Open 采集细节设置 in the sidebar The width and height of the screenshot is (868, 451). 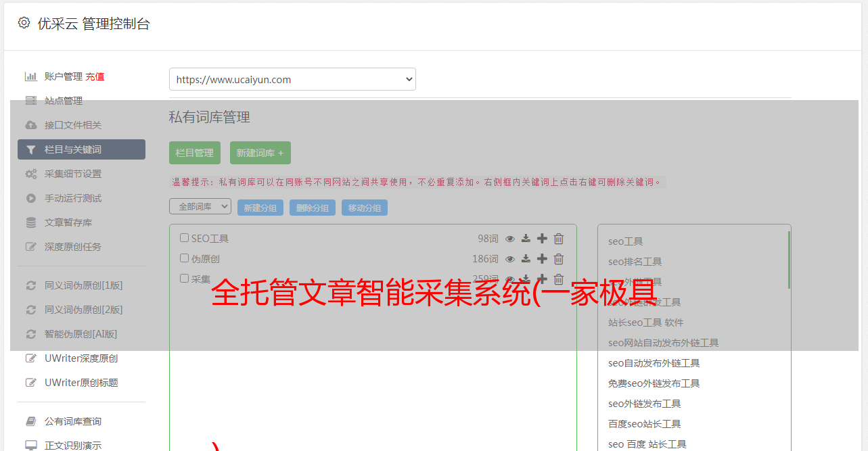point(73,174)
